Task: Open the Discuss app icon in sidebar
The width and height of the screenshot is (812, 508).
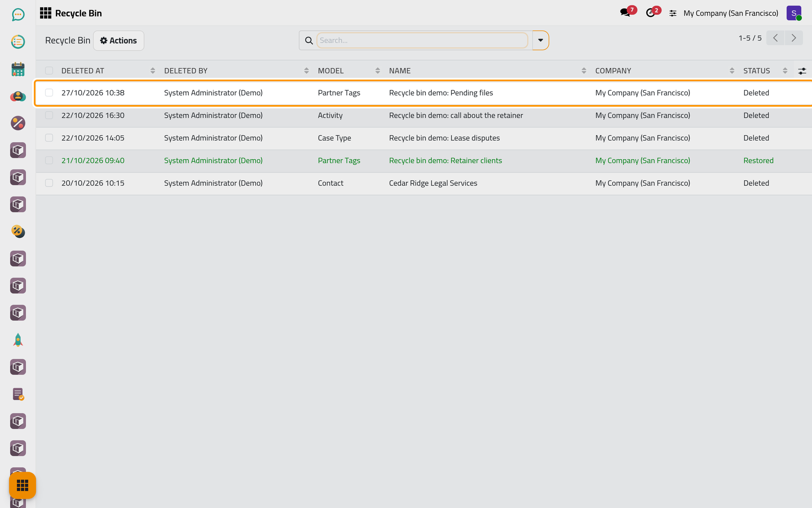Action: coord(18,15)
